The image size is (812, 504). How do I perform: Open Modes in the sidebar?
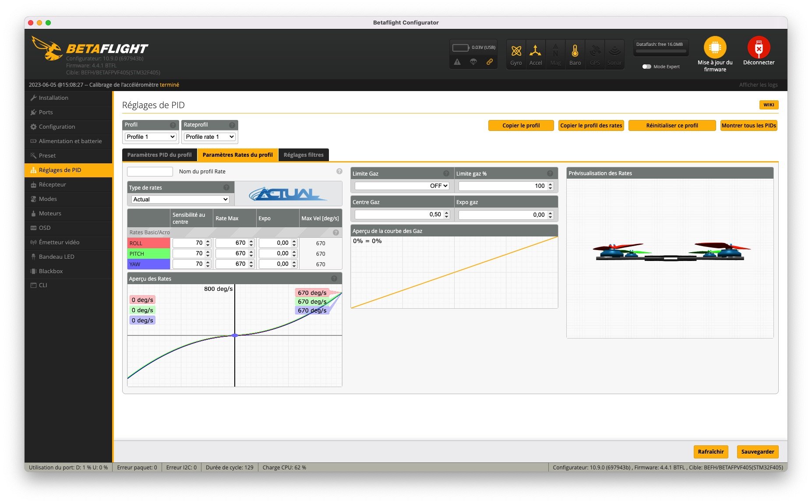tap(68, 199)
